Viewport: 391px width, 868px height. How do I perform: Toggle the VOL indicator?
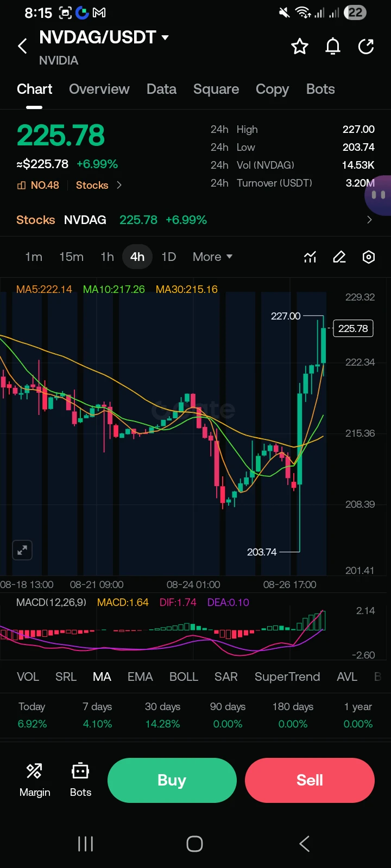click(28, 676)
